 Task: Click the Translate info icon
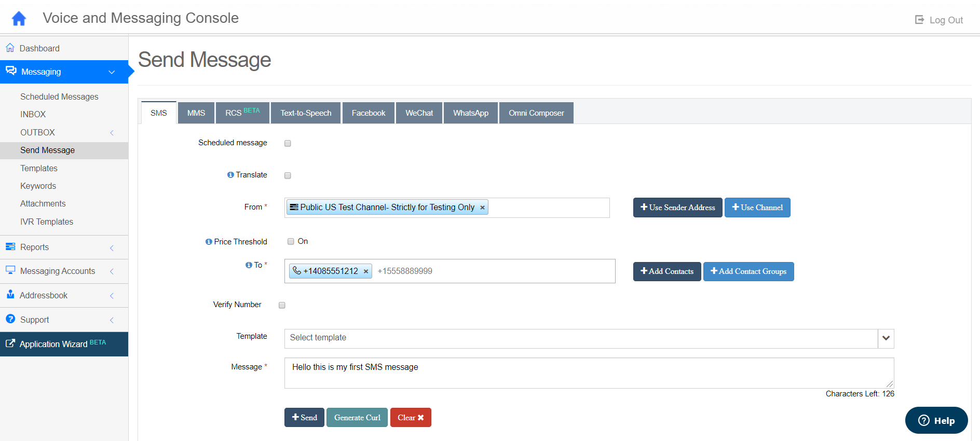(x=230, y=175)
